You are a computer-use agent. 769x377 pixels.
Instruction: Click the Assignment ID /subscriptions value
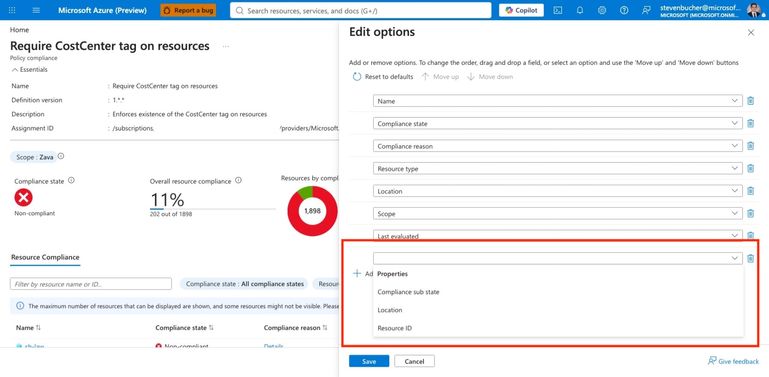click(x=133, y=128)
